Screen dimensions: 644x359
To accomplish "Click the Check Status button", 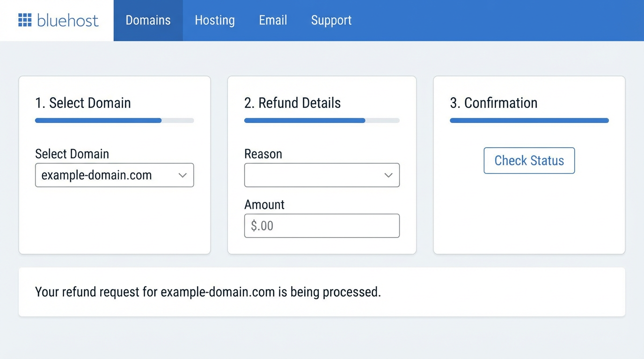I will (x=529, y=160).
